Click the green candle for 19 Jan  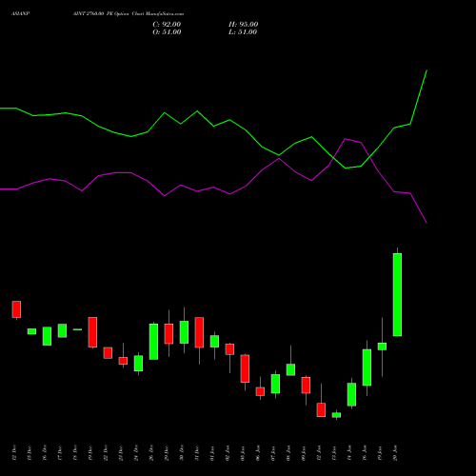[x=382, y=347]
